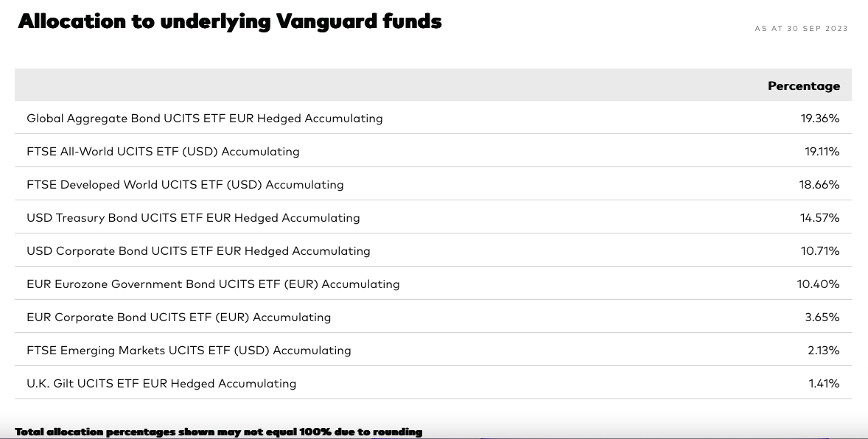Click EUR Corporate Bond UCITS ETF name
Viewport: 868px width, 439px height.
[179, 317]
